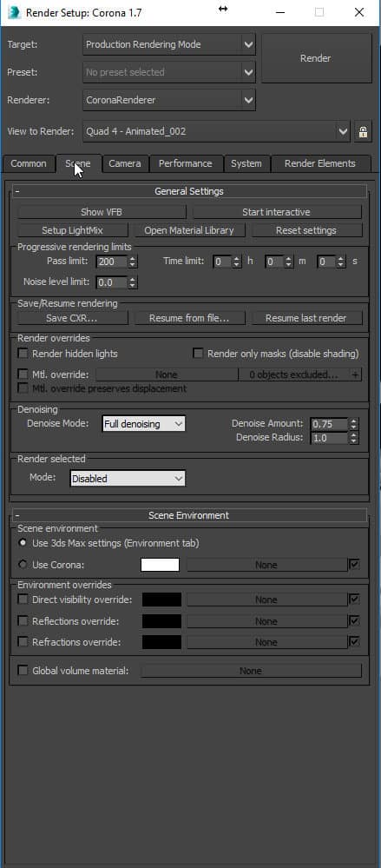Click Mtl. override None material slot
Viewport: 381px width, 868px height.
tap(167, 374)
